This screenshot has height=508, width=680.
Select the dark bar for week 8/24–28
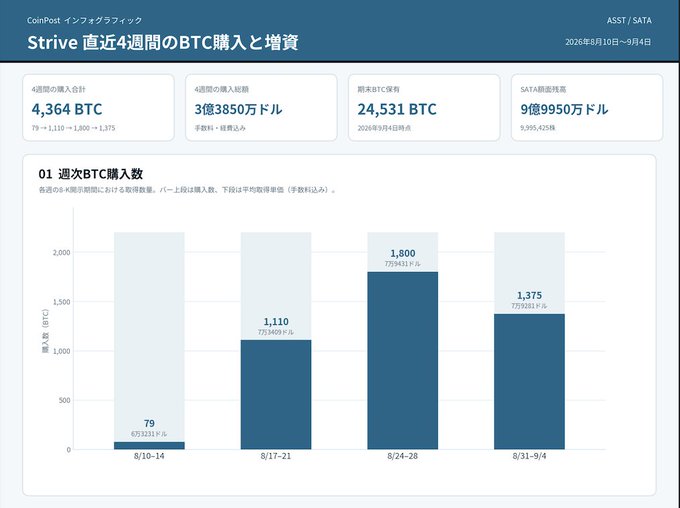pos(402,361)
